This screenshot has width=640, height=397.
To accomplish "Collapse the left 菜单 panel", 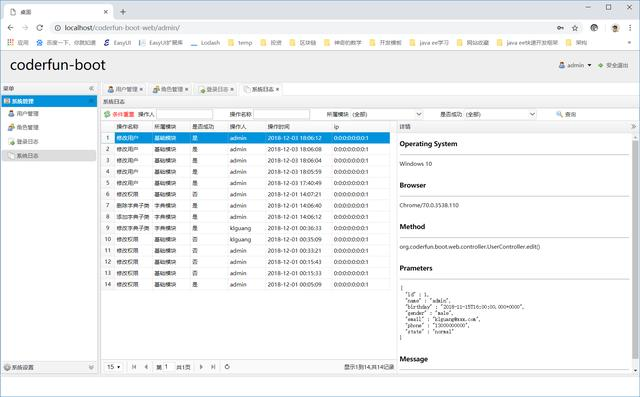I will pos(91,88).
